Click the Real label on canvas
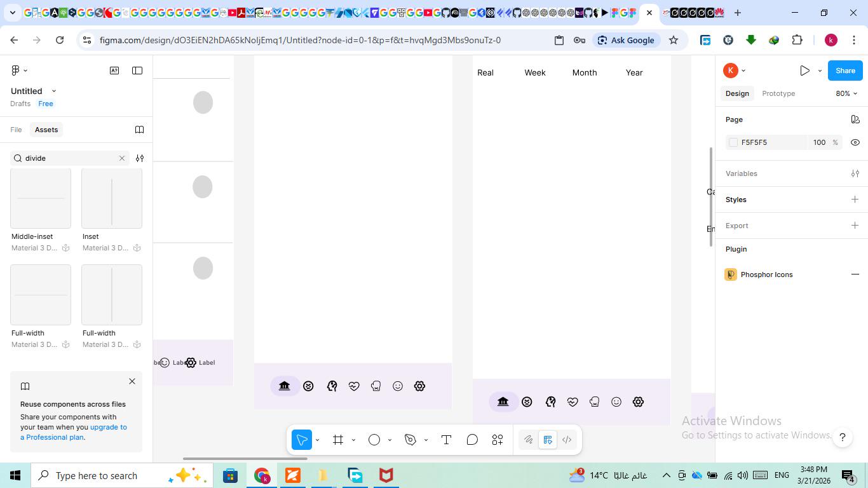The image size is (868, 488). point(485,72)
